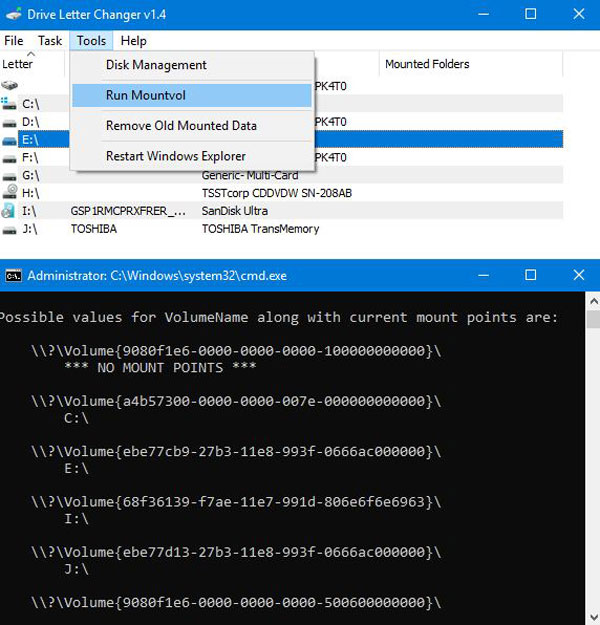600x625 pixels.
Task: Select the D:\ drive icon
Action: [x=9, y=121]
